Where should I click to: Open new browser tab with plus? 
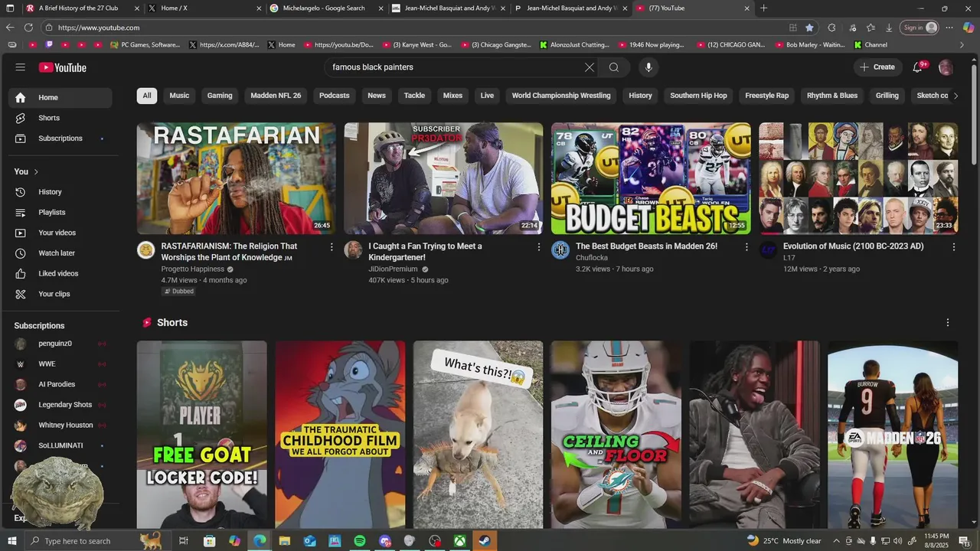[763, 8]
